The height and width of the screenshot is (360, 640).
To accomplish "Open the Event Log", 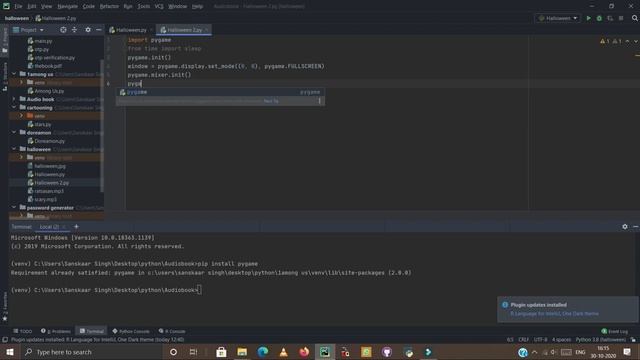I will (x=614, y=331).
